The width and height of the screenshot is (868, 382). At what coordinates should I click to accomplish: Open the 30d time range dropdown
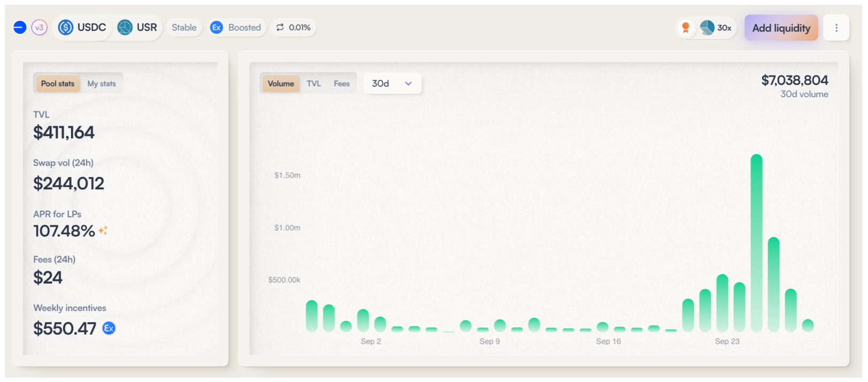(x=392, y=83)
